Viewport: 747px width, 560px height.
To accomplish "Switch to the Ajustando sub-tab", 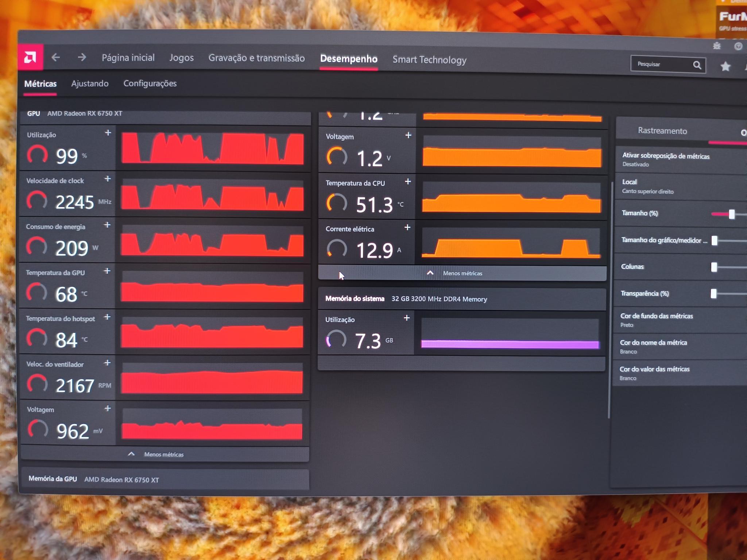I will 90,84.
